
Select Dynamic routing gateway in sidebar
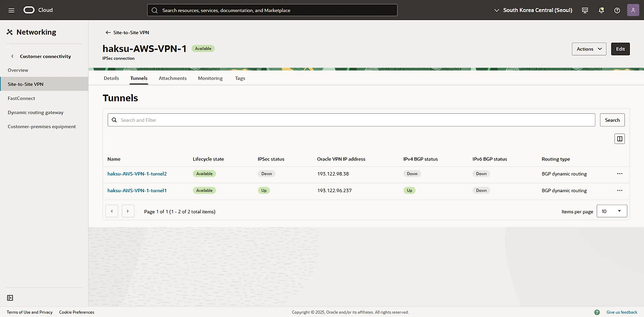pos(35,113)
